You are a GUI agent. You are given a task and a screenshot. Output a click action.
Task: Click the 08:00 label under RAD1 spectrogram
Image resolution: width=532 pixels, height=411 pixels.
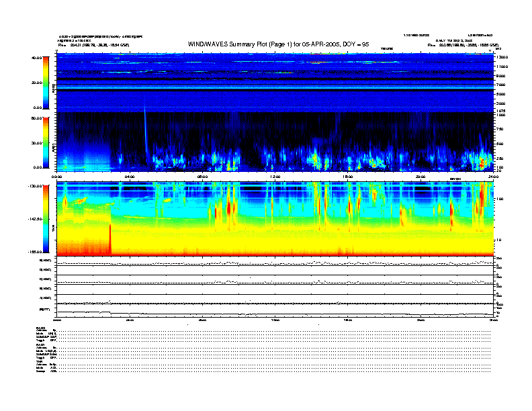[x=202, y=177]
